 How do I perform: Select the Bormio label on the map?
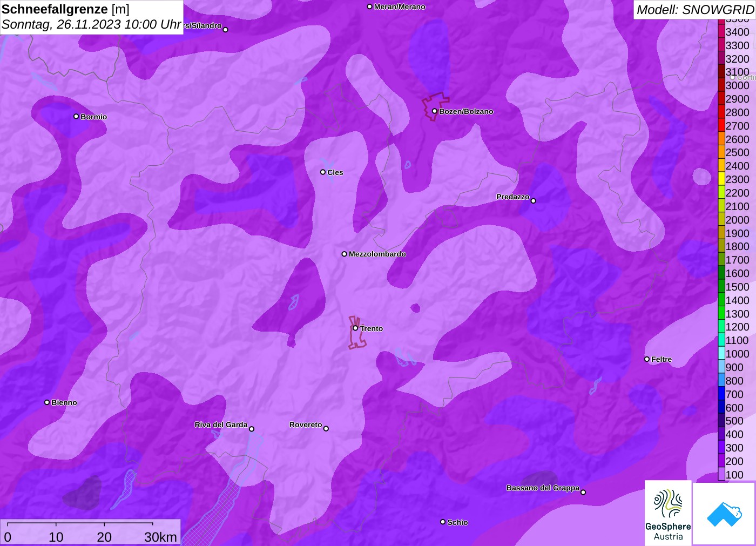(x=93, y=117)
